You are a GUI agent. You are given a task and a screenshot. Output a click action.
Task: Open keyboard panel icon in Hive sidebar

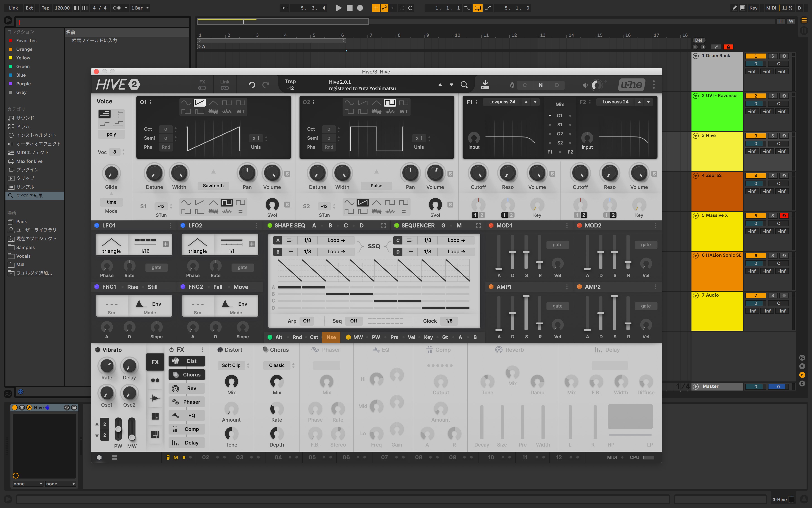coord(155,435)
